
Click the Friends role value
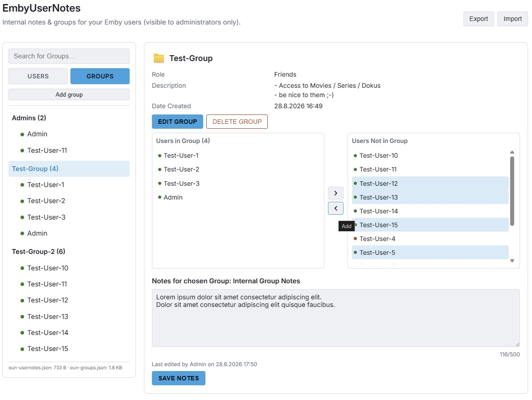coord(285,75)
